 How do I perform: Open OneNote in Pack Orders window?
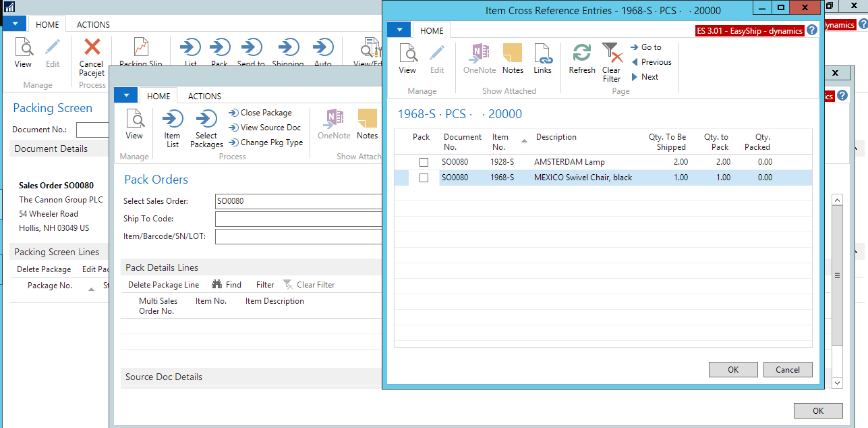(x=334, y=124)
